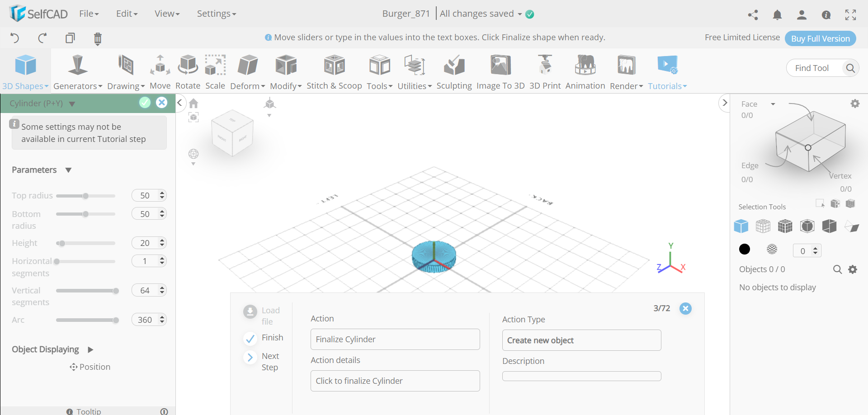Open the Tools toolbar menu

[380, 72]
